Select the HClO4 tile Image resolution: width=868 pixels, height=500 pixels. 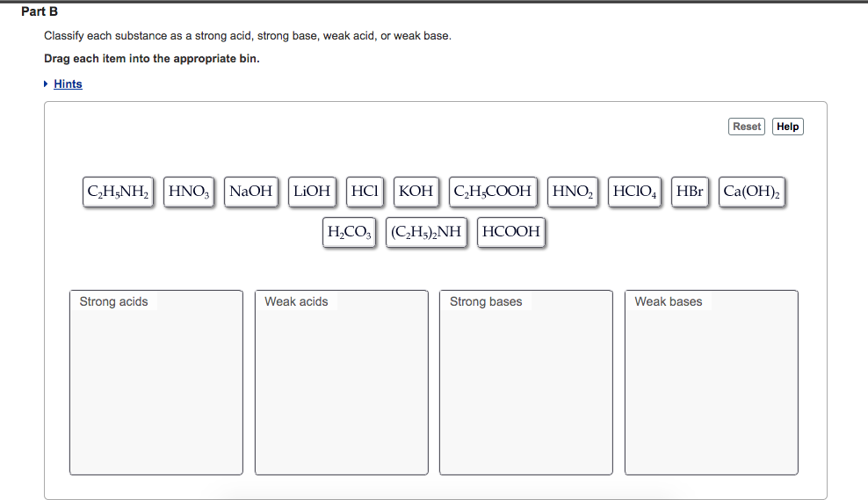tap(637, 191)
